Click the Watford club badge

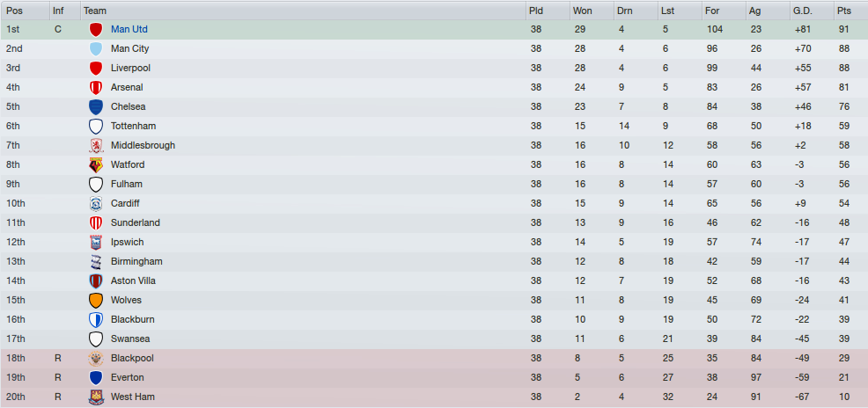[x=96, y=164]
